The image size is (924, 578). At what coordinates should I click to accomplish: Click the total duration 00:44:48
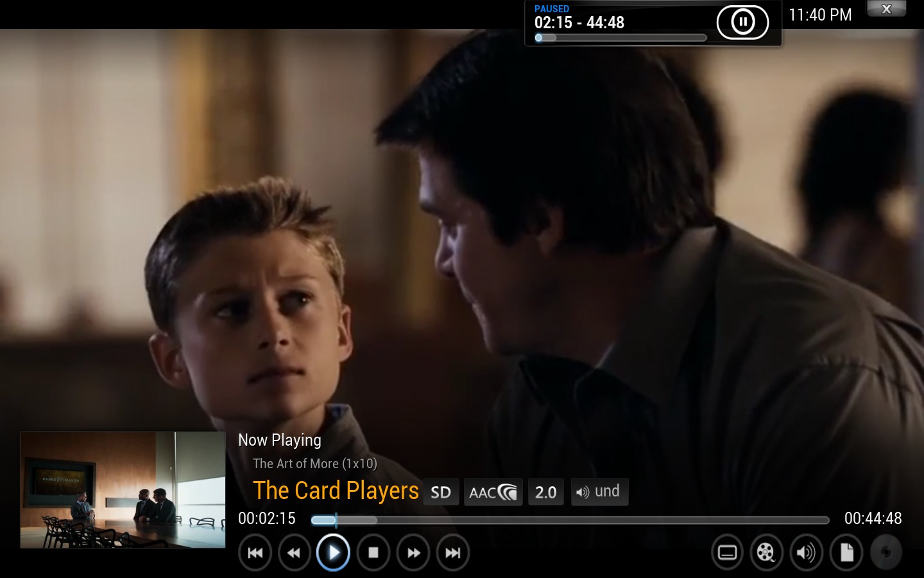click(x=873, y=518)
